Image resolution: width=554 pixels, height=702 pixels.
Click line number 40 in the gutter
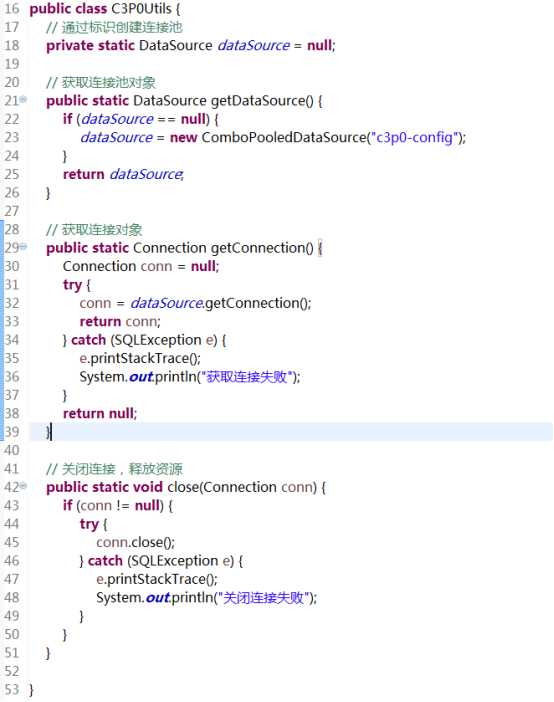(12, 450)
